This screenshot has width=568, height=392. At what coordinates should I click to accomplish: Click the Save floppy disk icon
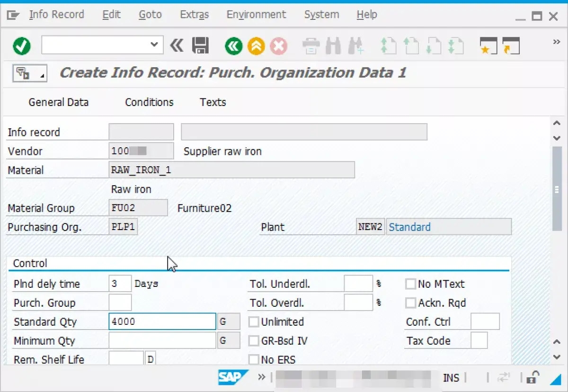201,45
